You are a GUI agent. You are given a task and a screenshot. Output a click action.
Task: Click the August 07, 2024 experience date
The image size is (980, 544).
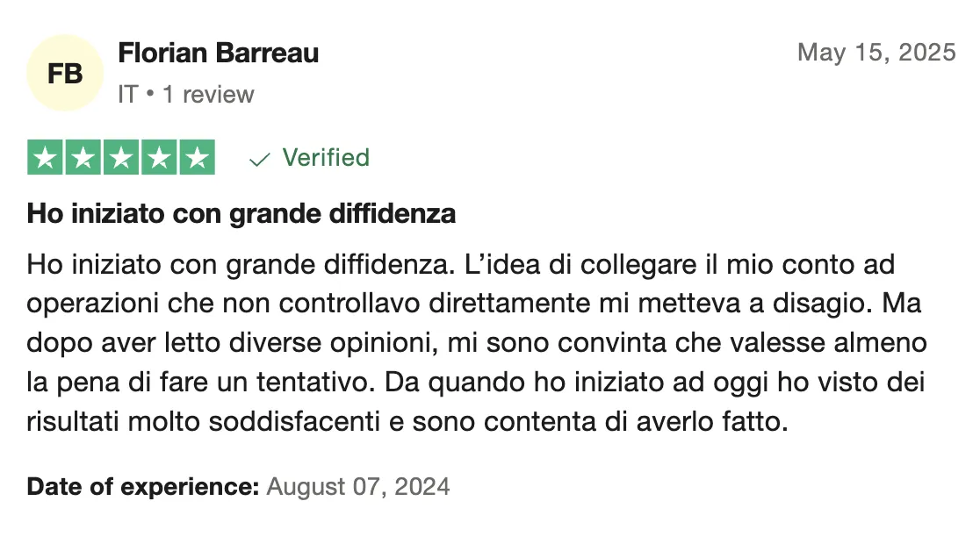tap(358, 487)
